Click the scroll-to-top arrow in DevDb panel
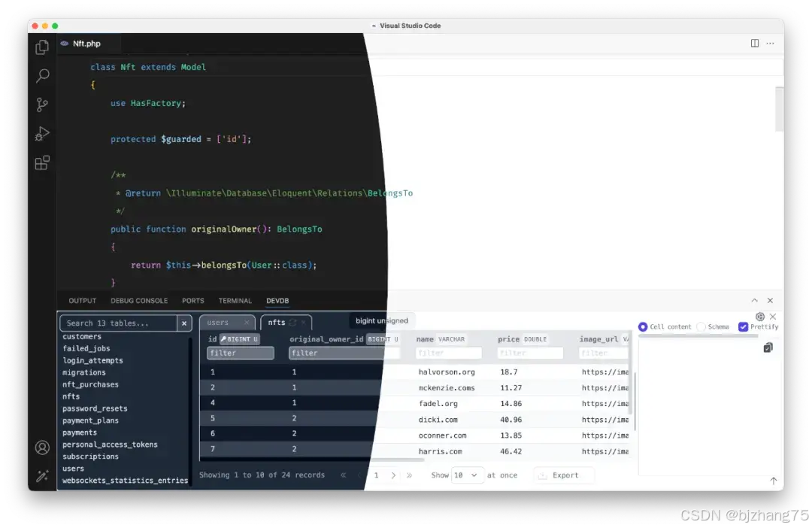Viewport: 812px width, 528px height. click(773, 481)
